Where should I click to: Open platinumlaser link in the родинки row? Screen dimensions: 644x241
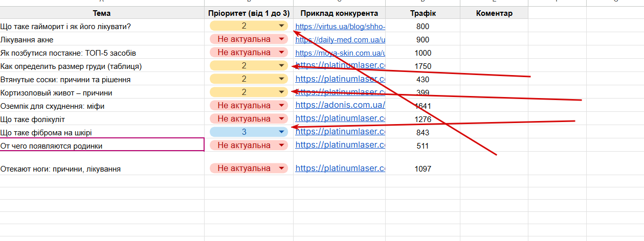coord(340,145)
